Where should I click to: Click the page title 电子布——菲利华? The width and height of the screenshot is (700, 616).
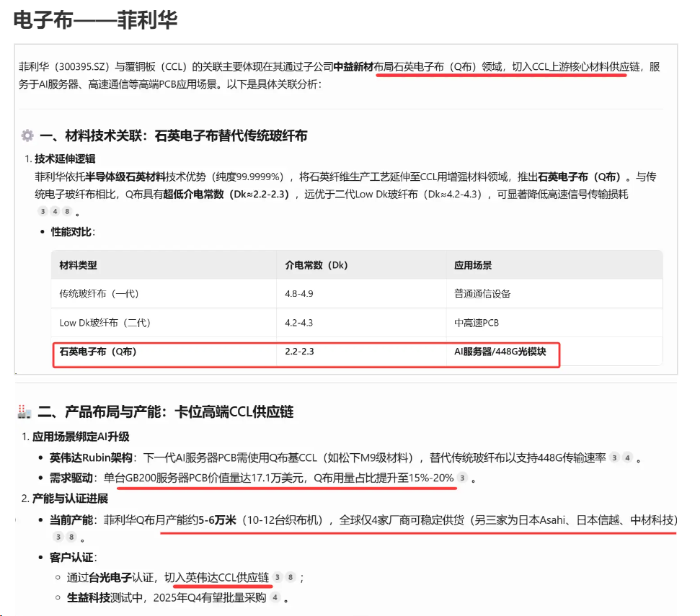coord(96,19)
